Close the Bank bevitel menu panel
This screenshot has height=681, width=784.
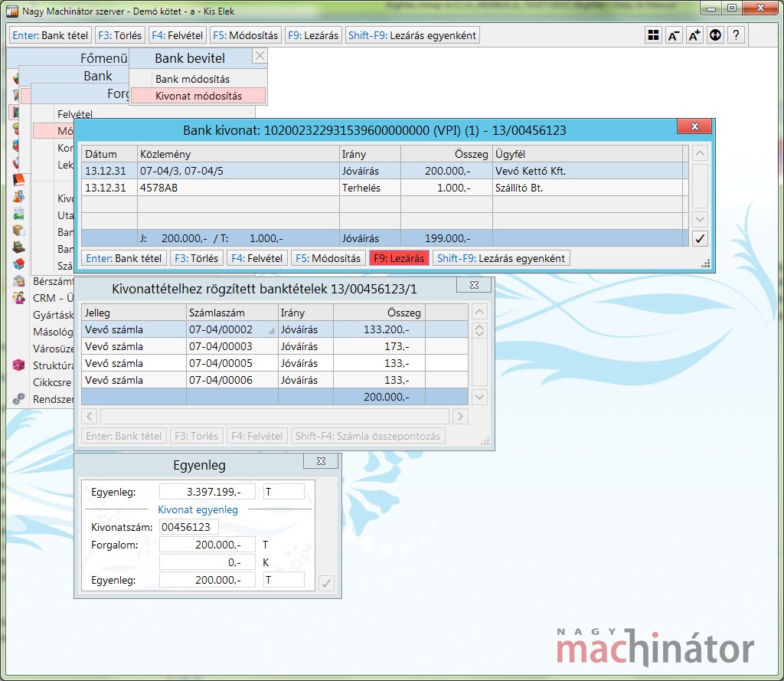tap(260, 56)
